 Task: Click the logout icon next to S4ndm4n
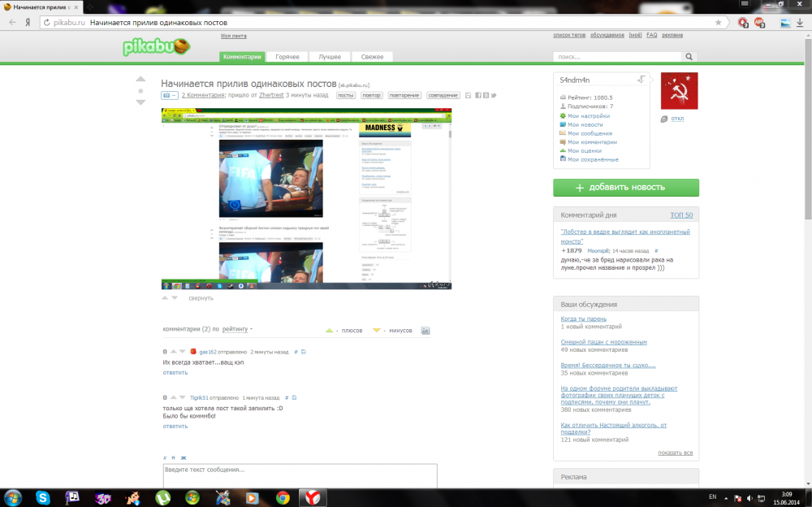click(641, 80)
